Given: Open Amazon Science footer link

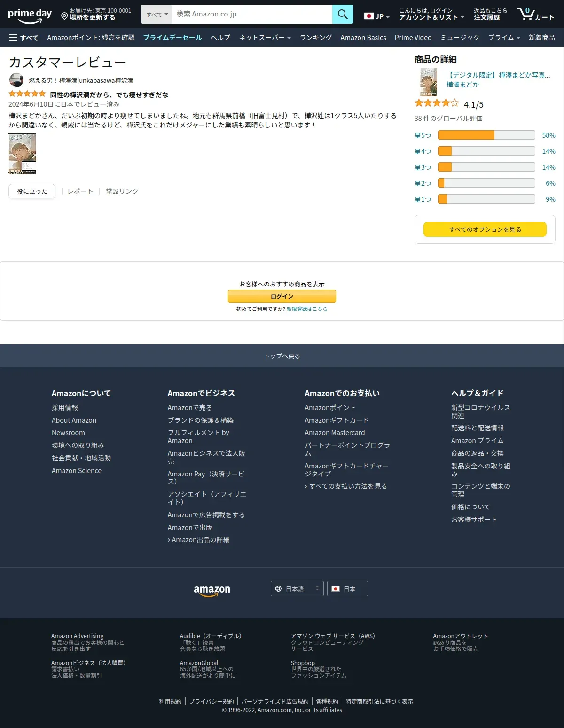Looking at the screenshot, I should pos(77,471).
